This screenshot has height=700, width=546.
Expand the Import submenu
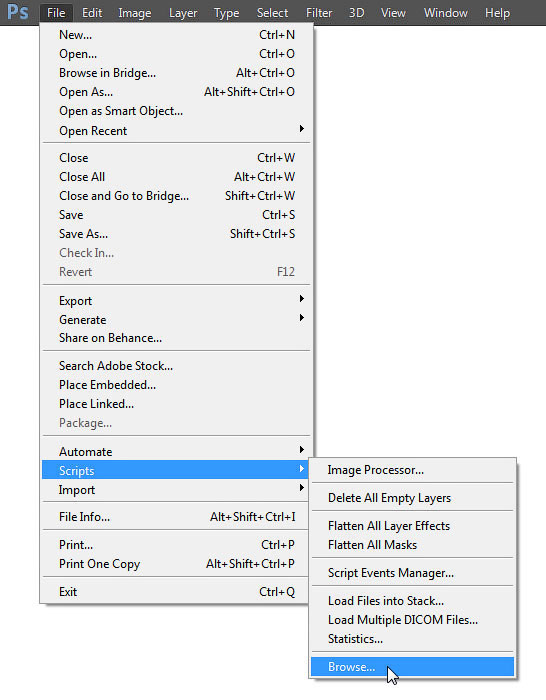pos(176,490)
